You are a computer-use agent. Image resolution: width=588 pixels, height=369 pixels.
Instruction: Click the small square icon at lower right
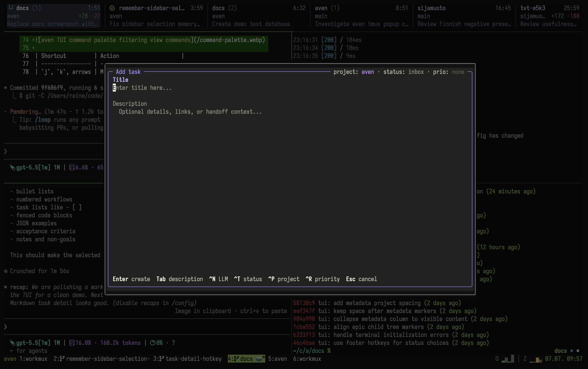pos(578,351)
